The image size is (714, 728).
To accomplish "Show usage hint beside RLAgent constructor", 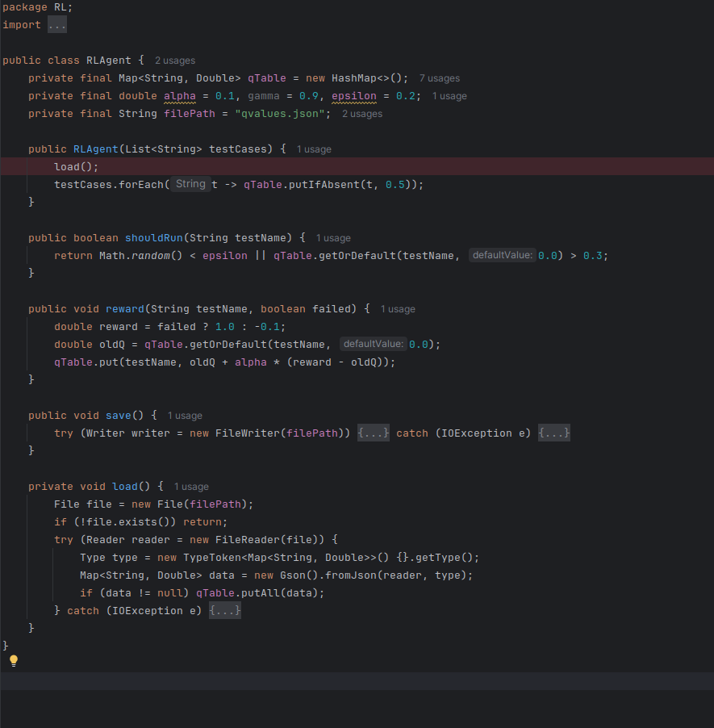I will tap(314, 149).
